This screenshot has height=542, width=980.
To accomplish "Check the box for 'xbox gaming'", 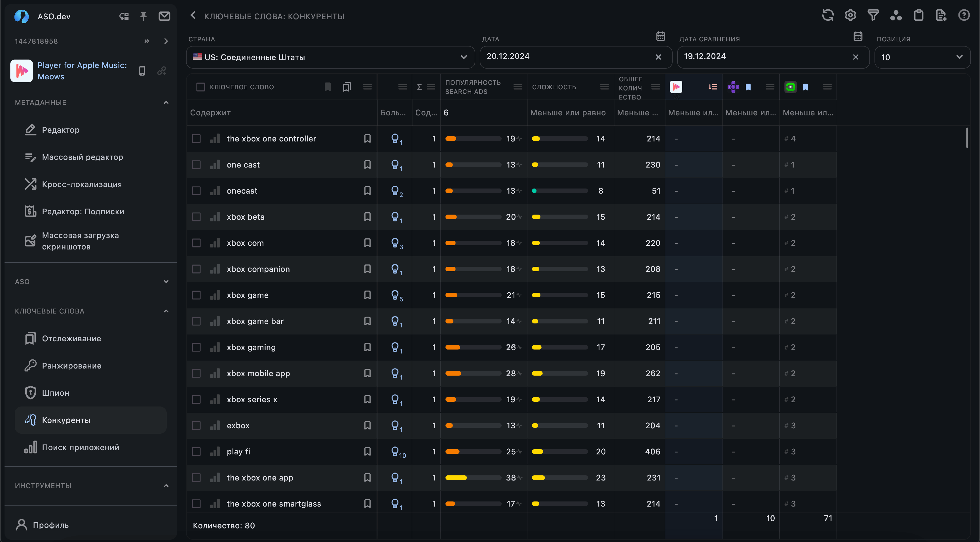I will coord(196,347).
